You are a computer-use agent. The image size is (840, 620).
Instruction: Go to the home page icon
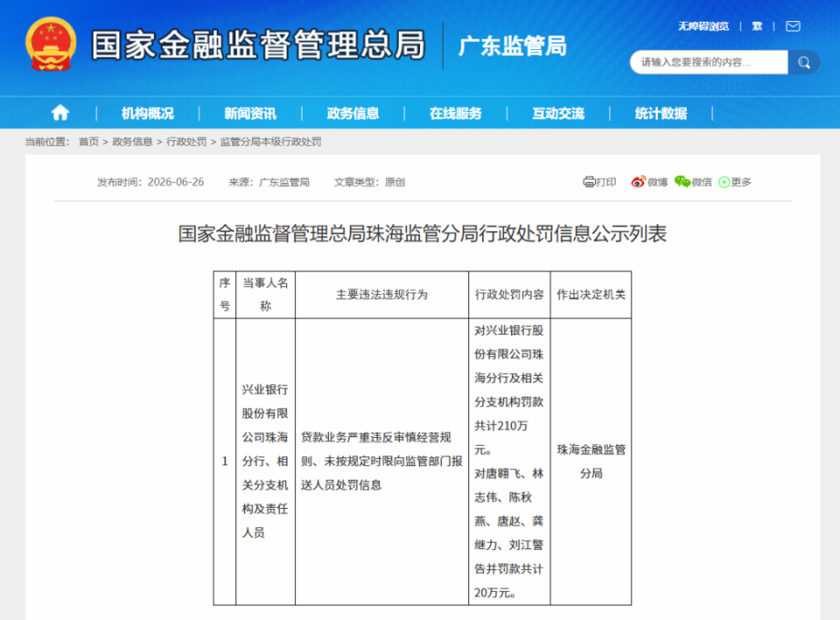pos(60,113)
